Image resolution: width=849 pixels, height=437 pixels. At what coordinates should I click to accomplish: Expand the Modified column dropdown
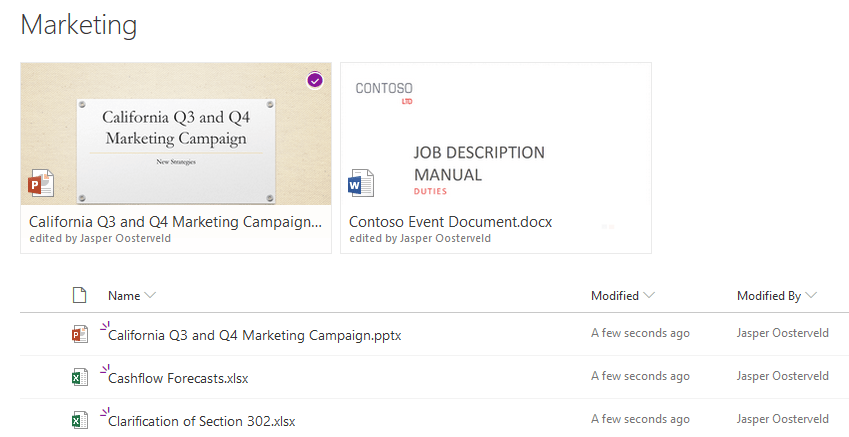coord(649,295)
